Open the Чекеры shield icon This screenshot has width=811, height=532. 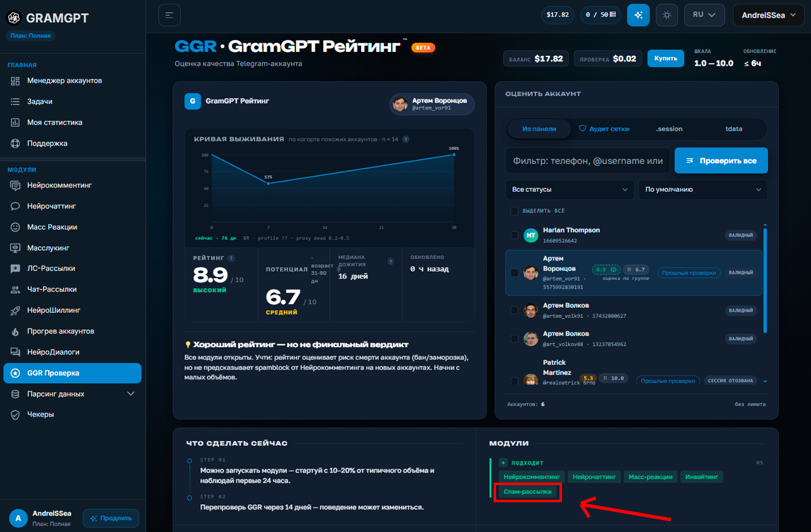[x=15, y=414]
